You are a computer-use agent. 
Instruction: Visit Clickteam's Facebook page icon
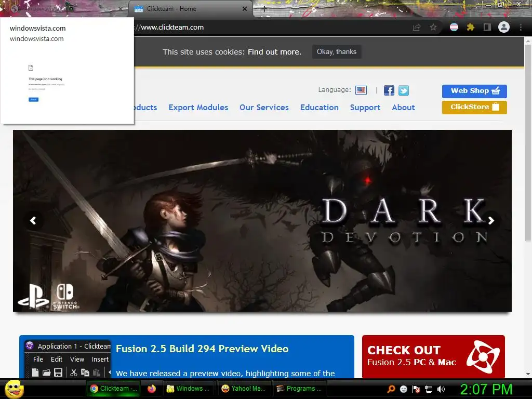coord(389,90)
